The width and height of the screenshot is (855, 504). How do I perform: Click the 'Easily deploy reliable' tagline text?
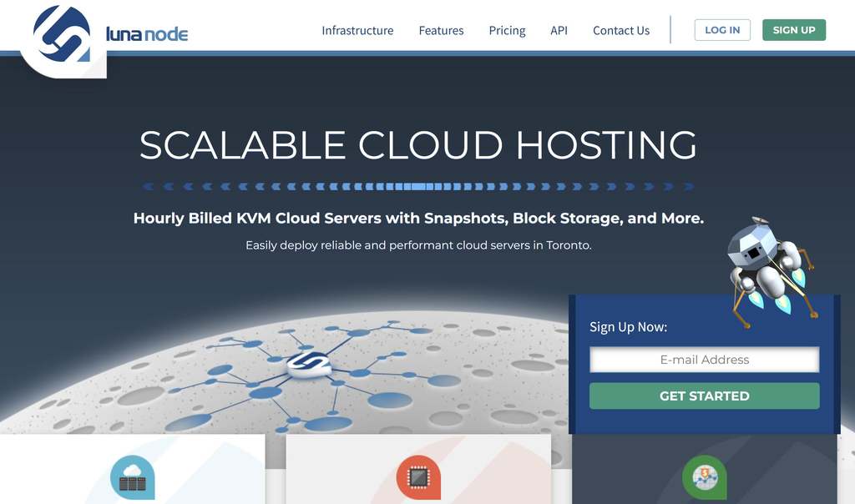(x=418, y=245)
